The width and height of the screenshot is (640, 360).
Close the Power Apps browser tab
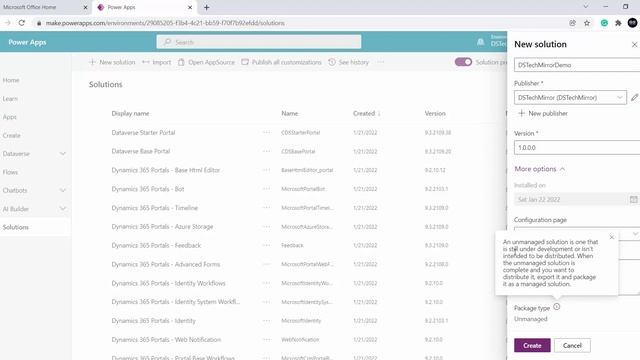coord(190,7)
